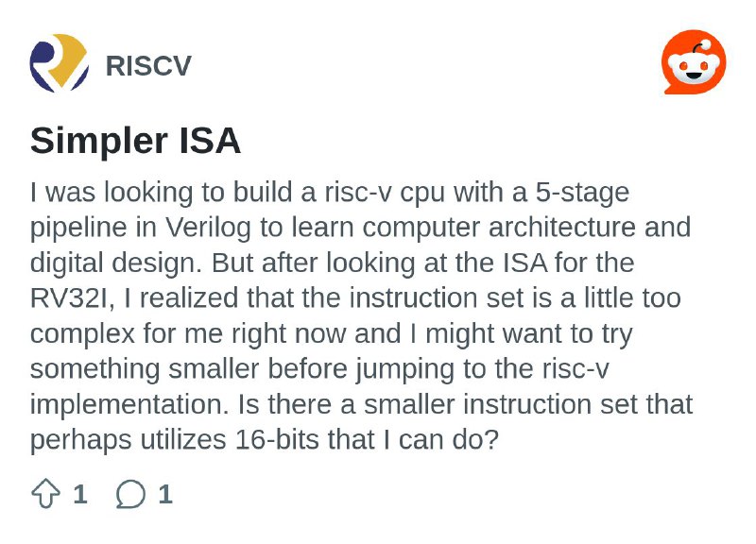
Task: Click the word "Verilog" in the post
Action: click(208, 228)
